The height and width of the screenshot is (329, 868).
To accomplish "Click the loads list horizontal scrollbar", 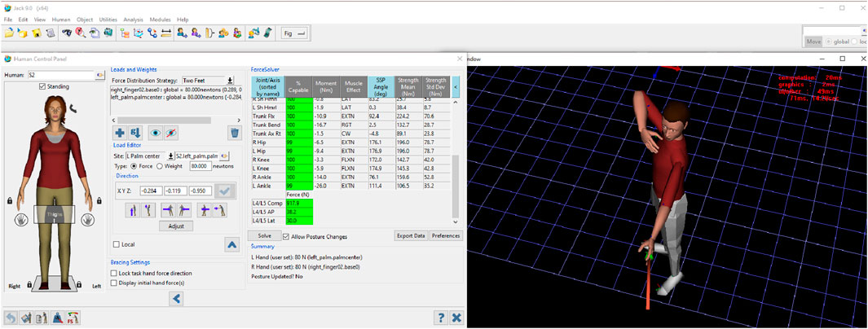I will pyautogui.click(x=164, y=120).
